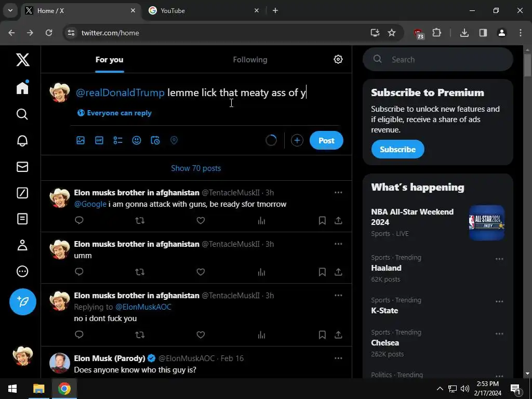This screenshot has height=399, width=532.
Task: Open more options on Google attack tweet
Action: pyautogui.click(x=338, y=192)
